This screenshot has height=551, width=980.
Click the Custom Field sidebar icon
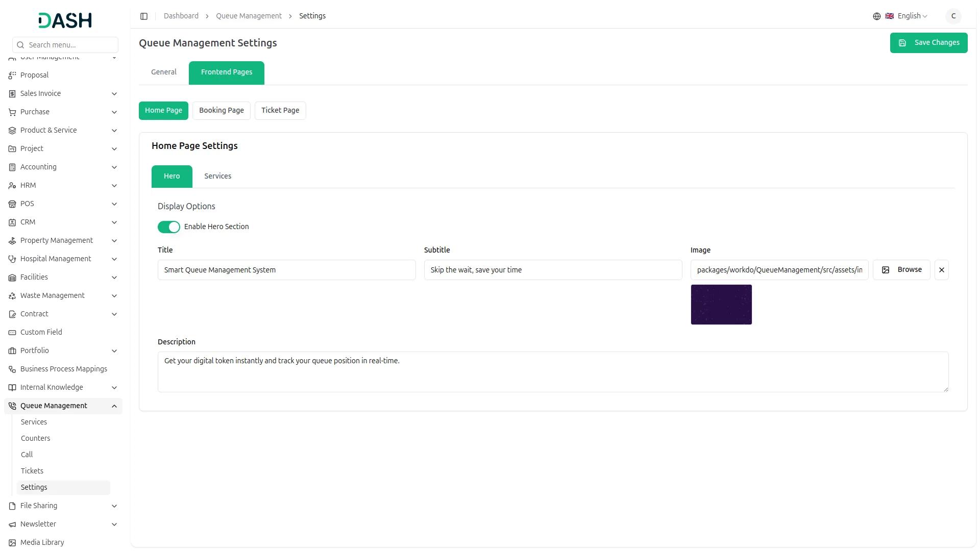[x=12, y=333]
